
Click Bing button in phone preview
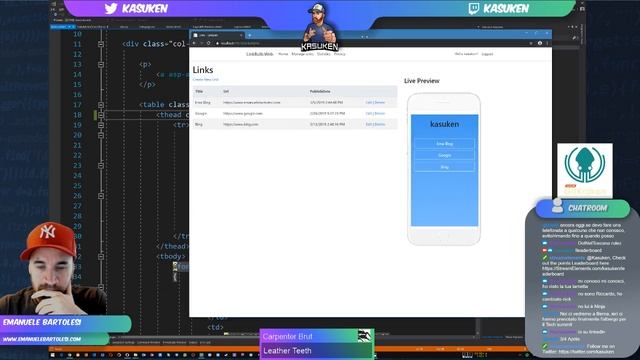click(444, 167)
